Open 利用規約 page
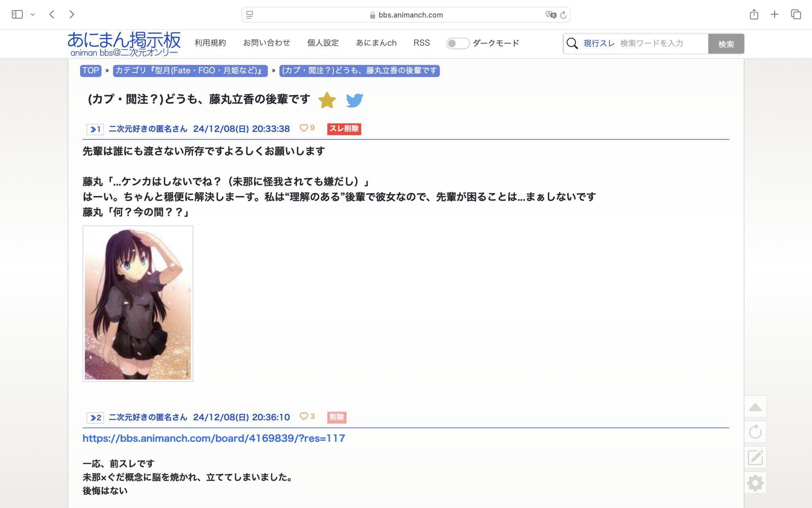This screenshot has height=508, width=812. (210, 43)
